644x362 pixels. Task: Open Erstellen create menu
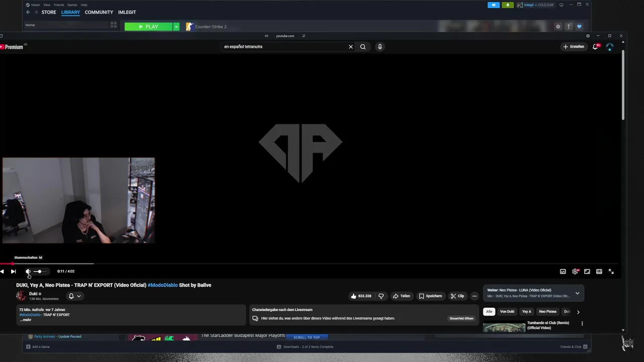574,47
